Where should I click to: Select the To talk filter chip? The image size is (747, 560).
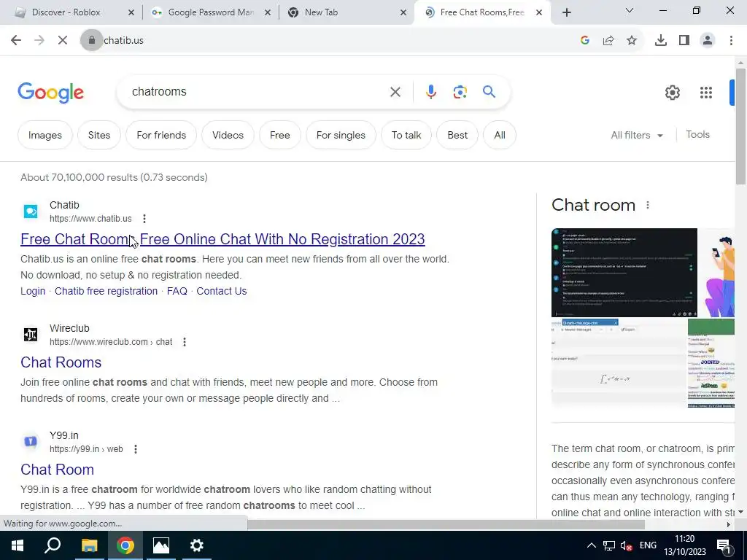point(406,135)
